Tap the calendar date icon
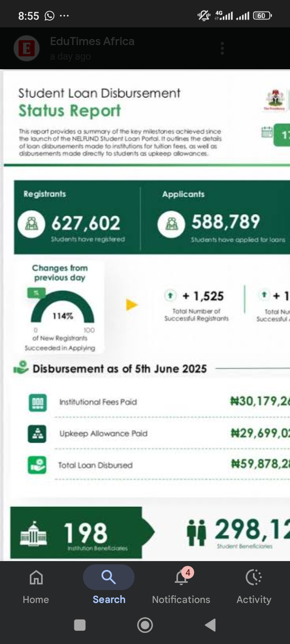Screen dimensions: 290x644 click(267, 132)
